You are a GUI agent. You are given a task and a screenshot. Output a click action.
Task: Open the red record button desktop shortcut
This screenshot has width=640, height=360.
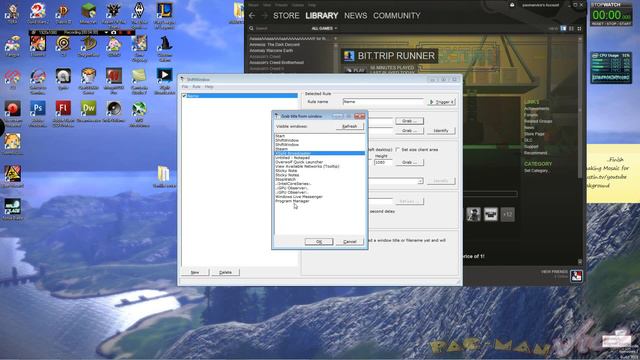click(x=13, y=109)
